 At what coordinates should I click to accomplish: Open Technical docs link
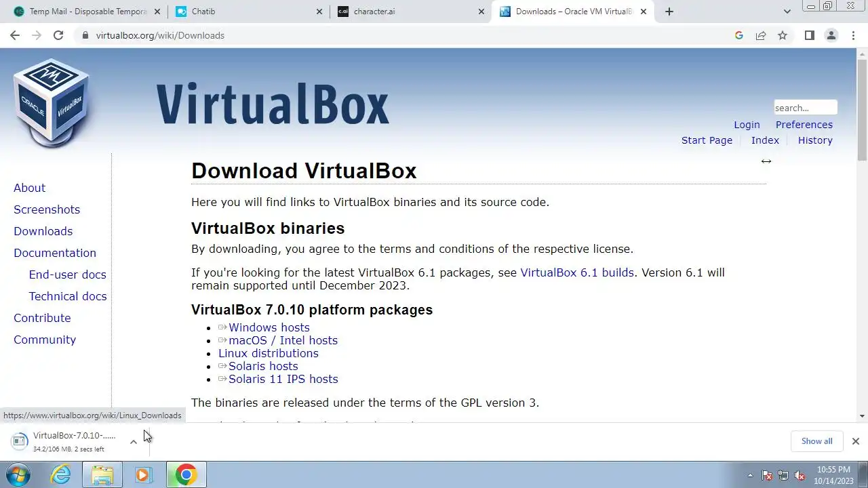click(68, 296)
